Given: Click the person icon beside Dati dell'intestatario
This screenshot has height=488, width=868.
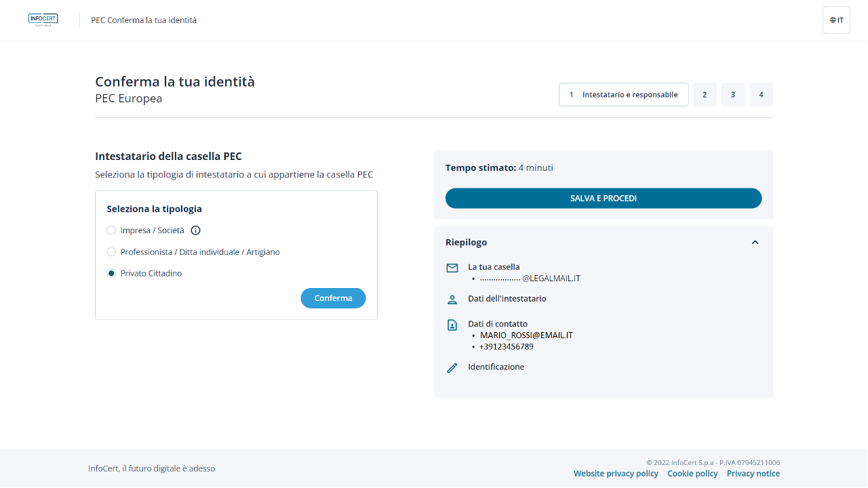Looking at the screenshot, I should click(452, 300).
